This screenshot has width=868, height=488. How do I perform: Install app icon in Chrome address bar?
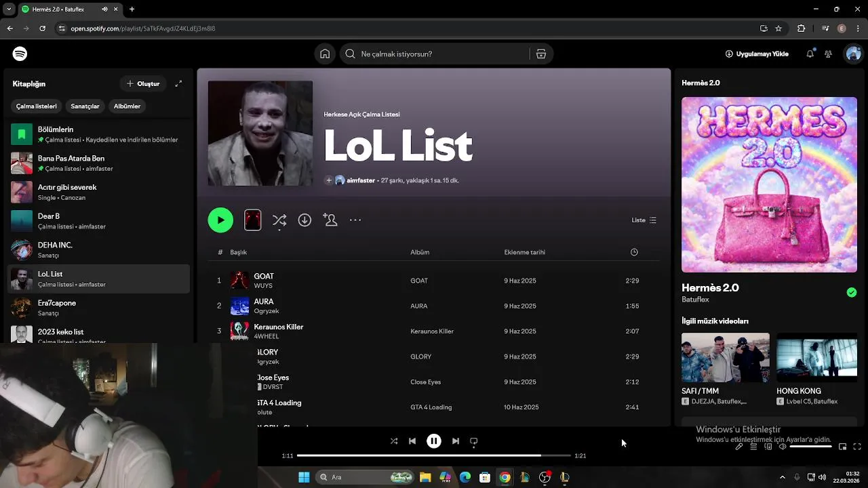point(764,28)
